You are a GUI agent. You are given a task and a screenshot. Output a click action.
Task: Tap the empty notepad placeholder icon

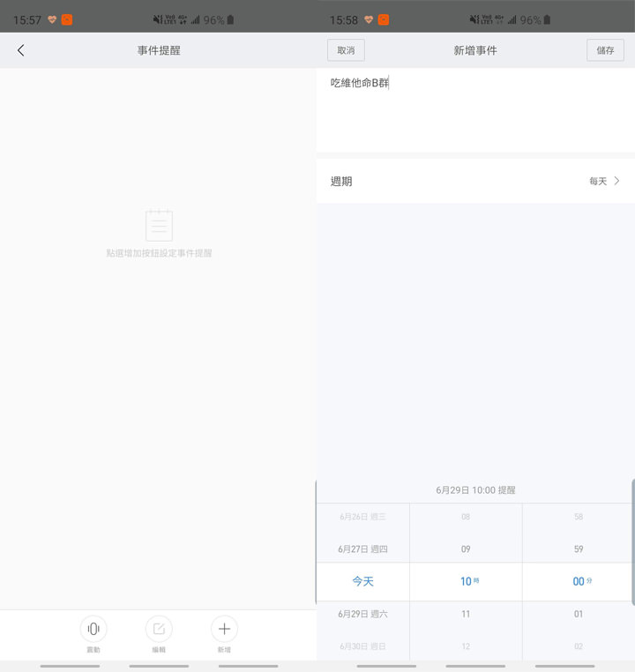159,225
